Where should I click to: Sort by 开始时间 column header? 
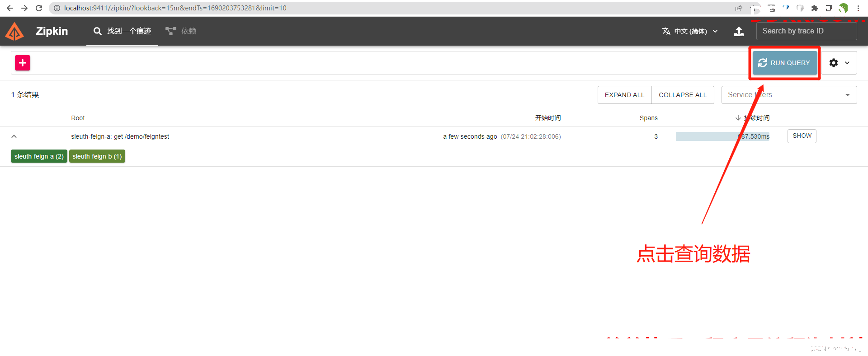coord(548,118)
